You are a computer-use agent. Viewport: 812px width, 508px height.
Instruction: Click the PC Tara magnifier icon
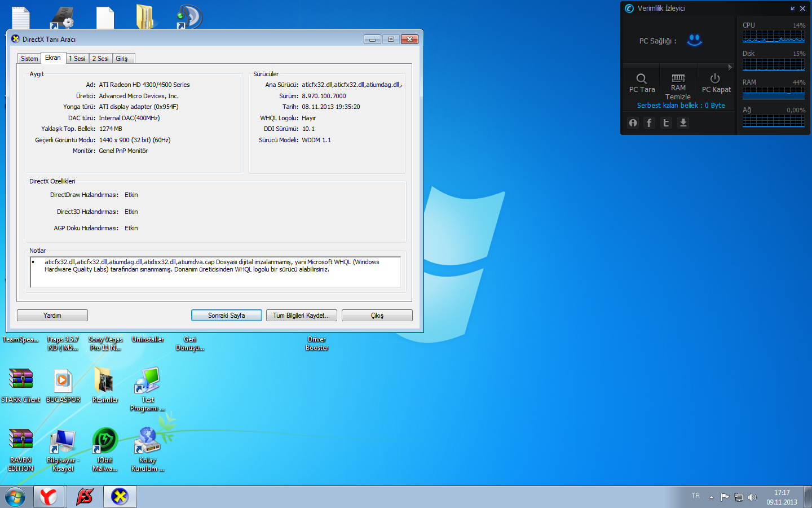tap(642, 78)
